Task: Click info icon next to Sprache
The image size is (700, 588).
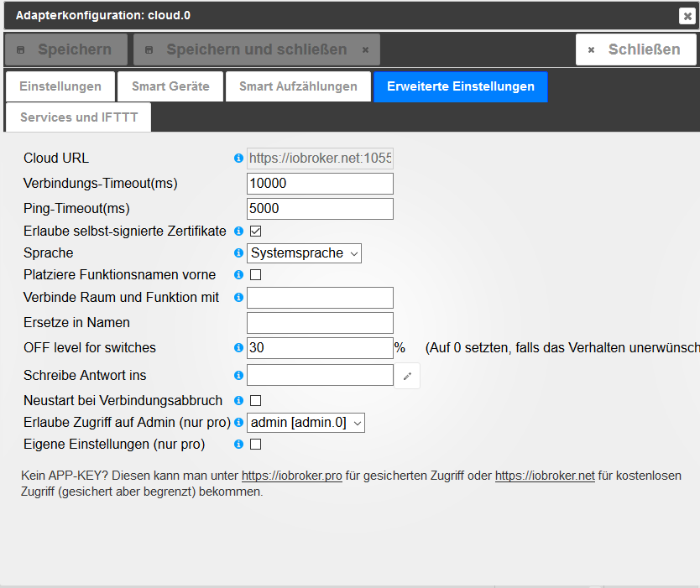Action: [x=238, y=252]
